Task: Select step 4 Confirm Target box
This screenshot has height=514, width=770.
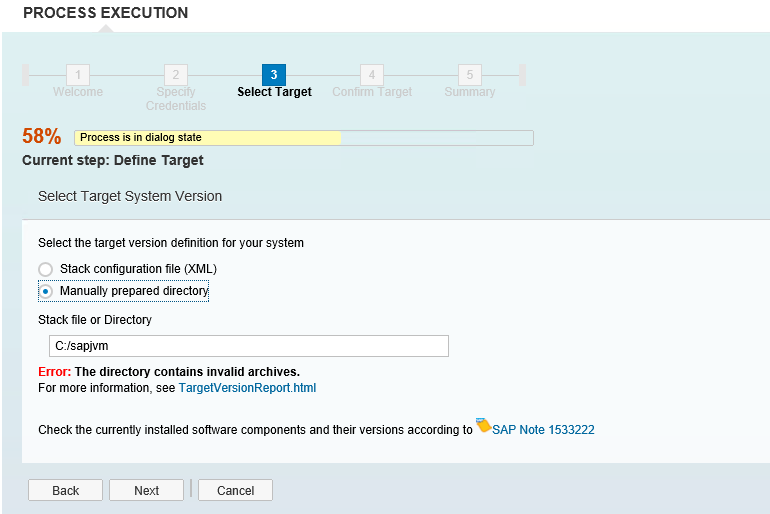Action: pos(372,75)
